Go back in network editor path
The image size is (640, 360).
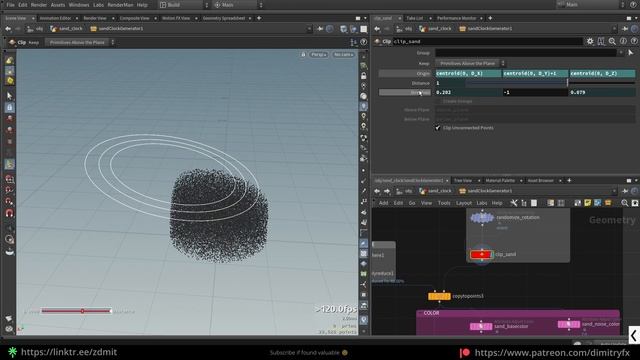(x=377, y=191)
